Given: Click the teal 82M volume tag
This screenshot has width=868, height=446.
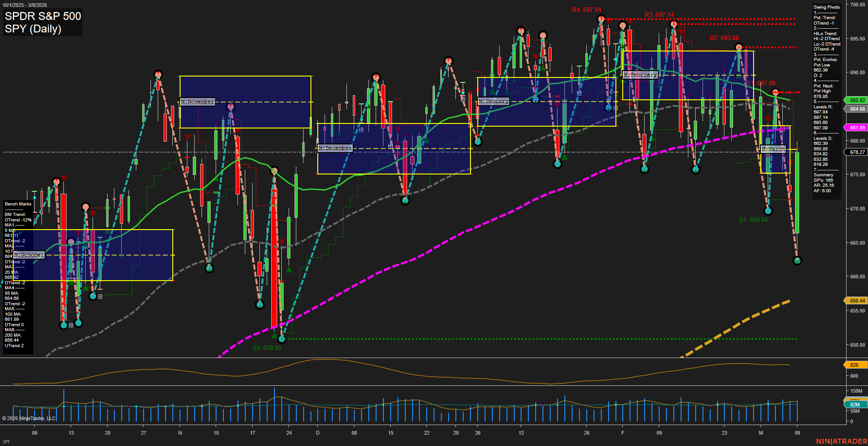Looking at the screenshot, I should (854, 405).
